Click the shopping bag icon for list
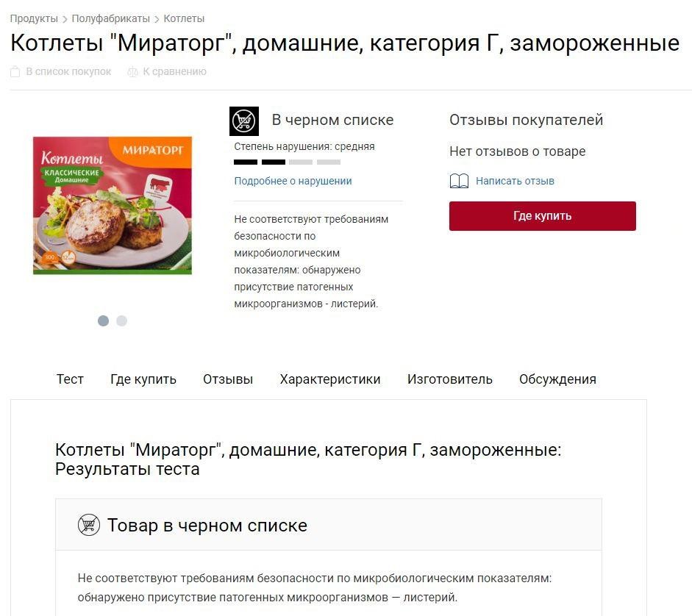This screenshot has height=616, width=692. [15, 71]
